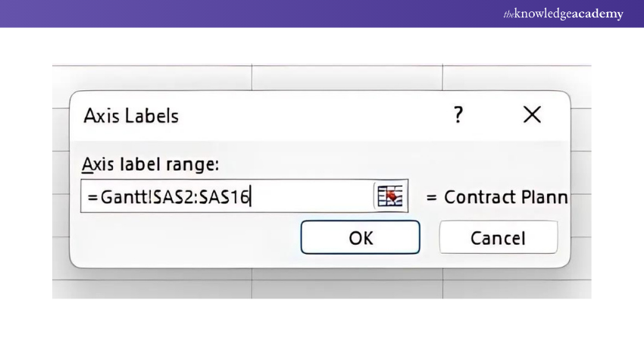Click The Knowledge Academy logo

click(x=564, y=14)
